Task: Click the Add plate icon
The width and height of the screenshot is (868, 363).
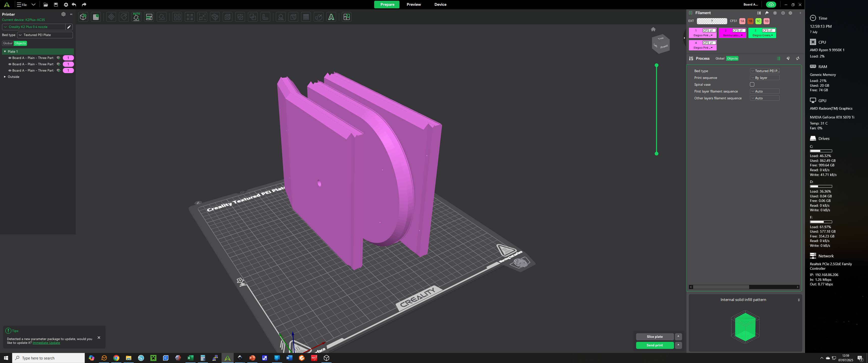Action: tap(96, 17)
